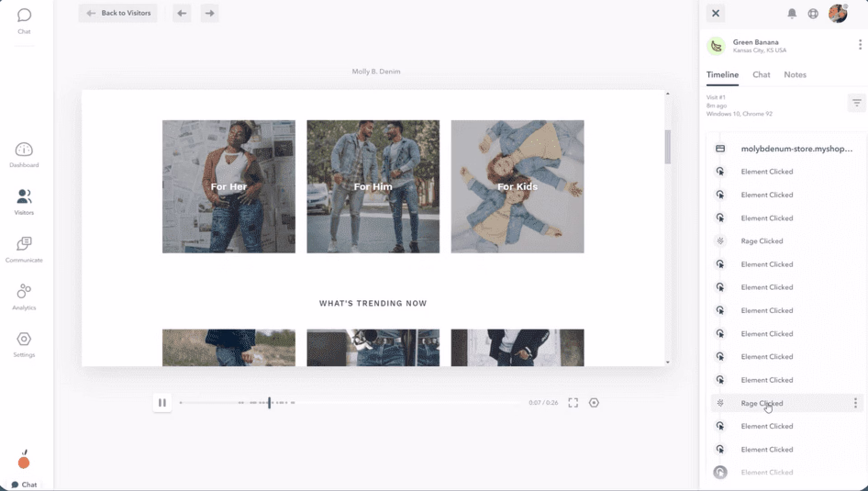Screen dimensions: 868x491
Task: Open the timeline filter menu
Action: [x=856, y=103]
